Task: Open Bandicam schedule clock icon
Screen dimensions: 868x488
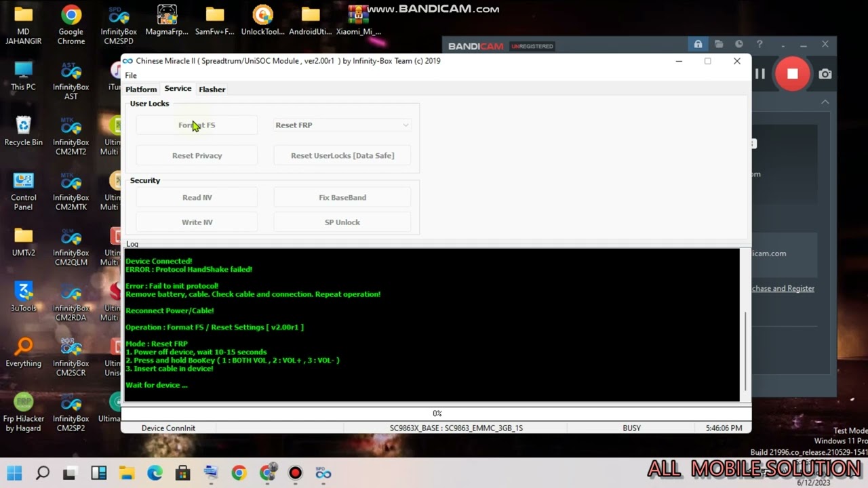Action: pos(739,44)
